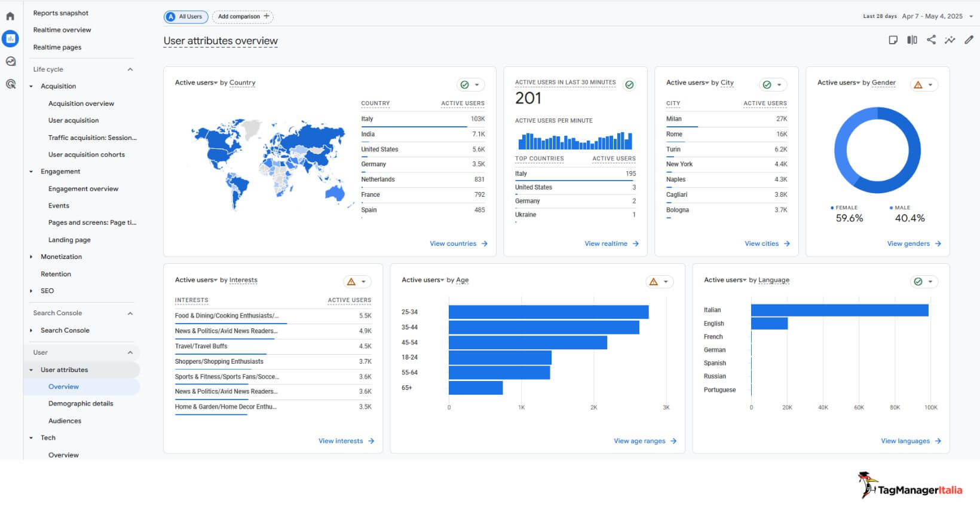980x512 pixels.
Task: Change the City dimension selector
Action: coord(727,83)
